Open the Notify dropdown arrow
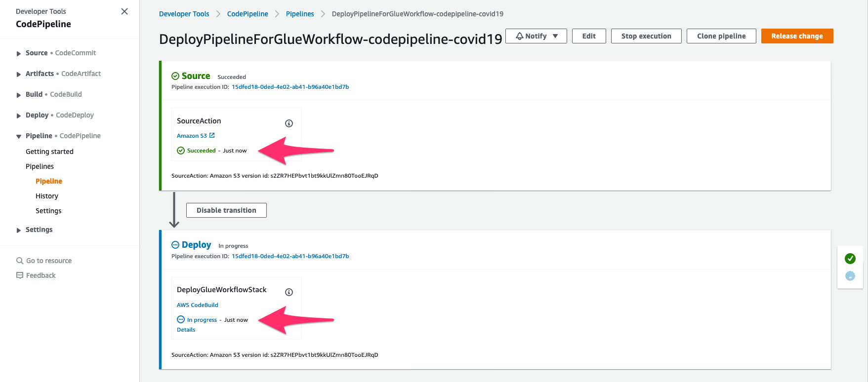868x382 pixels. pos(555,36)
